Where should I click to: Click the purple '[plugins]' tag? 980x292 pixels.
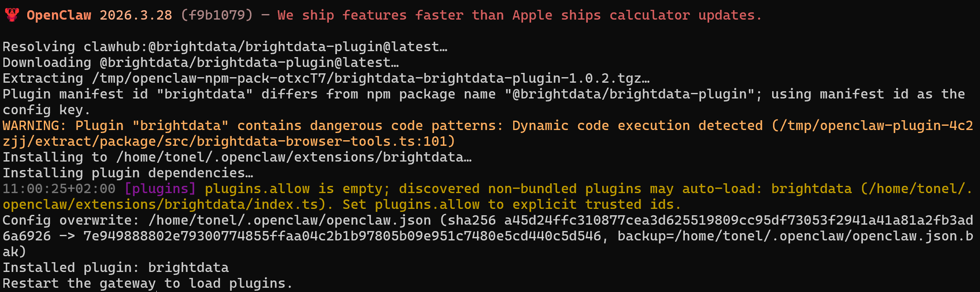(x=160, y=188)
